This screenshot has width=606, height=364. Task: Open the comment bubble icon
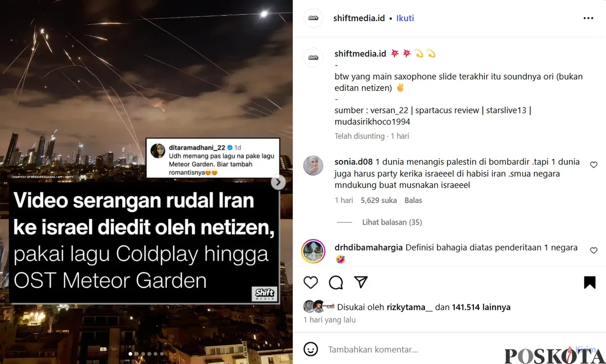click(336, 282)
